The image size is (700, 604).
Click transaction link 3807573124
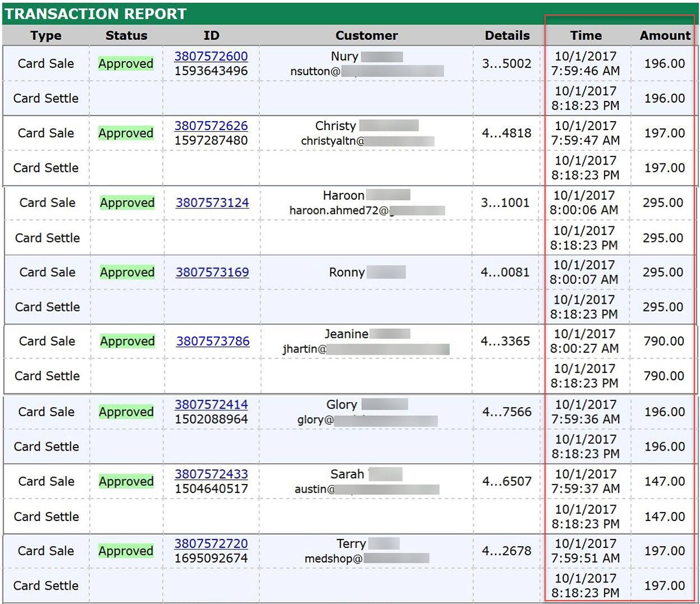coord(212,203)
